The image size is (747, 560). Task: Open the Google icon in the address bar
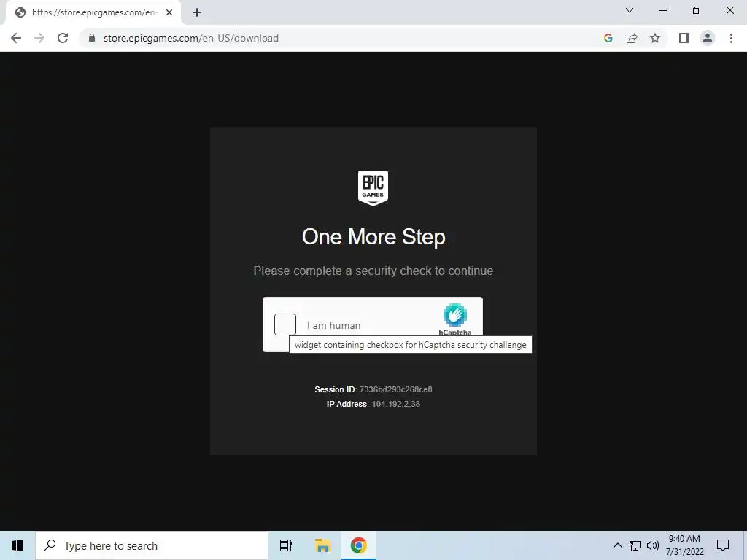coord(608,38)
